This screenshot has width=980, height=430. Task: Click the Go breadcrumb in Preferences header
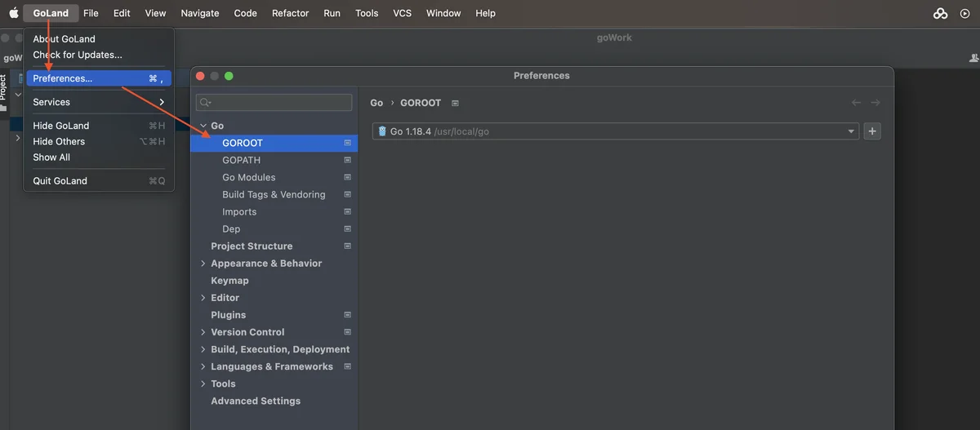click(376, 103)
